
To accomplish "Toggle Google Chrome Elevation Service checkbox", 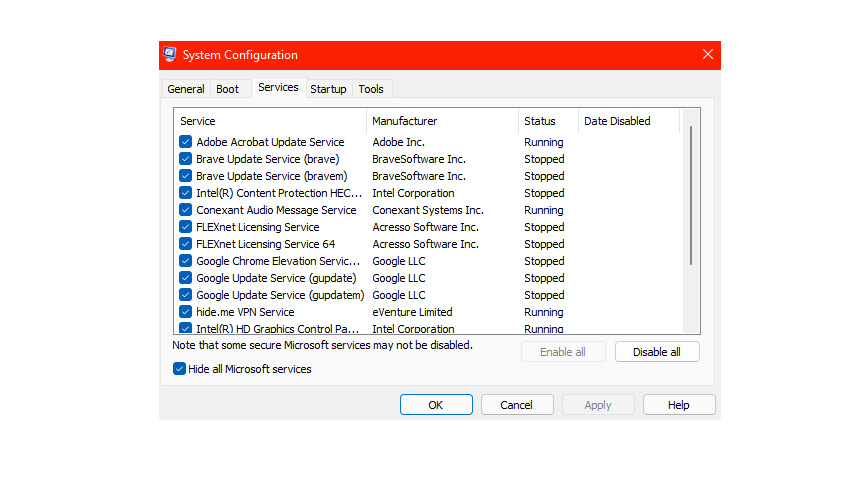I will [x=186, y=260].
